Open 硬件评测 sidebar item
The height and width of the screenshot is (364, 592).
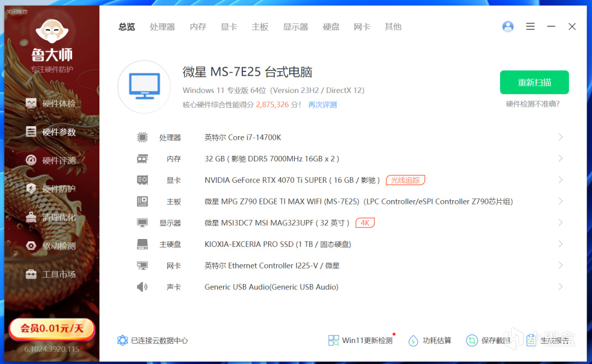coord(51,160)
